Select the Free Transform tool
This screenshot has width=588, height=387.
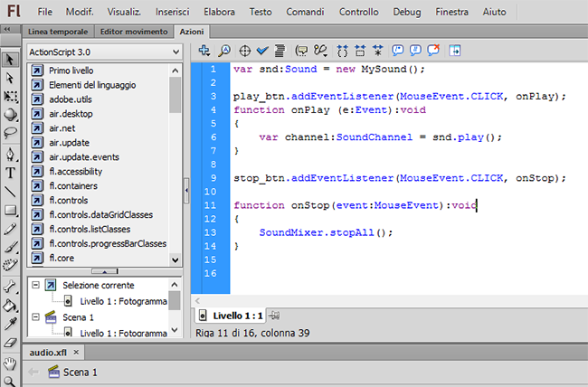(10, 97)
